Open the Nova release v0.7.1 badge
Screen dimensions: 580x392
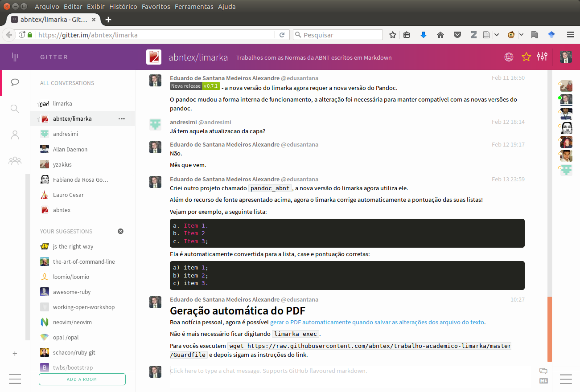coord(195,86)
